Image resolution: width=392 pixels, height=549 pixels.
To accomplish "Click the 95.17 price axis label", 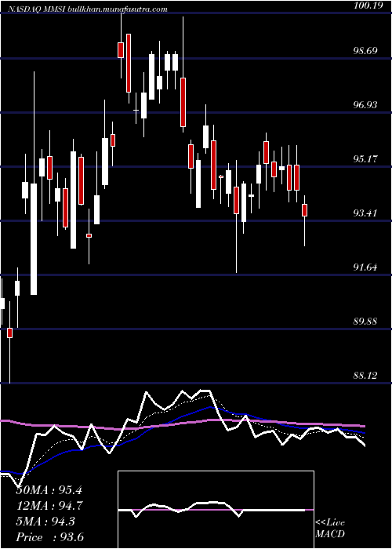I will [x=366, y=159].
